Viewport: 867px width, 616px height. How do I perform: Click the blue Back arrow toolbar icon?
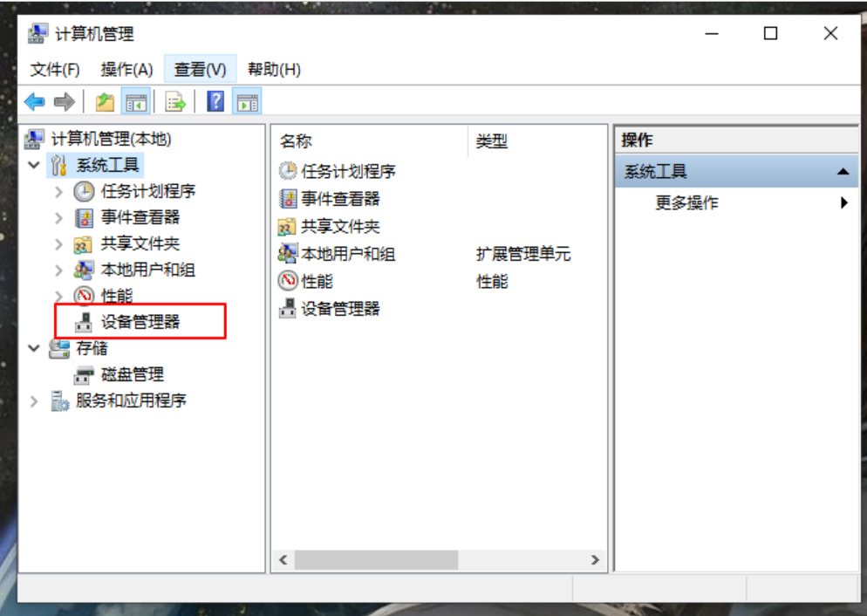[x=35, y=102]
